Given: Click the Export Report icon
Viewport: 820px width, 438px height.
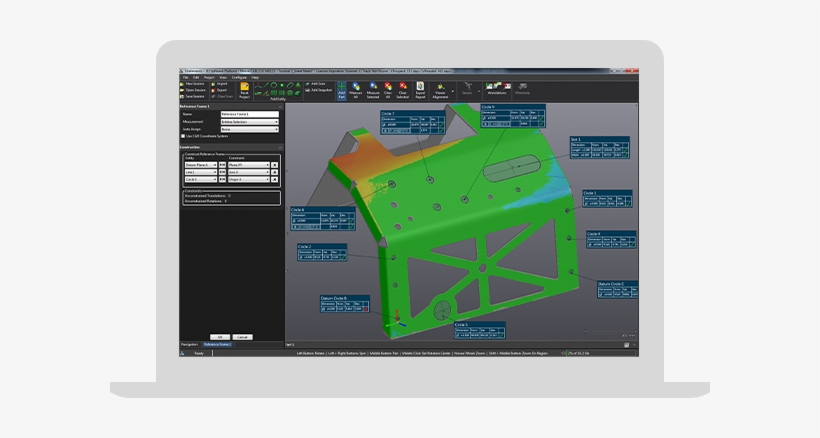Looking at the screenshot, I should [x=420, y=90].
